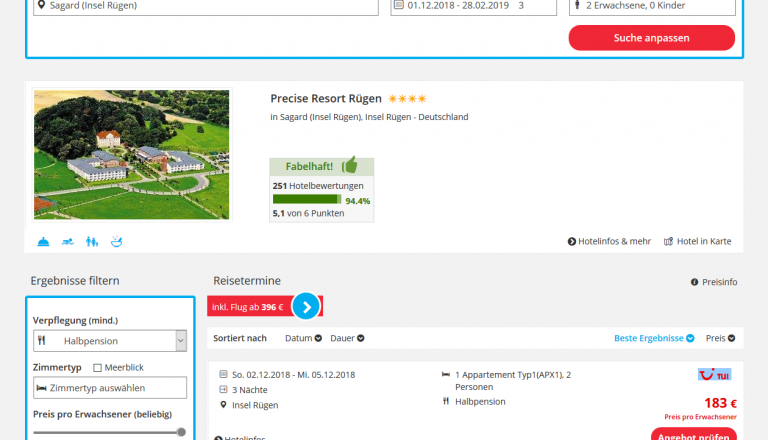Click the swimming pool amenity icon
Image resolution: width=768 pixels, height=440 pixels.
pyautogui.click(x=68, y=242)
